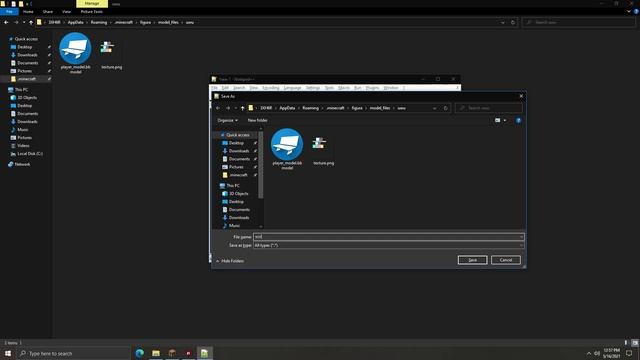
Task: Select This PC in Save As sidebar
Action: pyautogui.click(x=233, y=186)
